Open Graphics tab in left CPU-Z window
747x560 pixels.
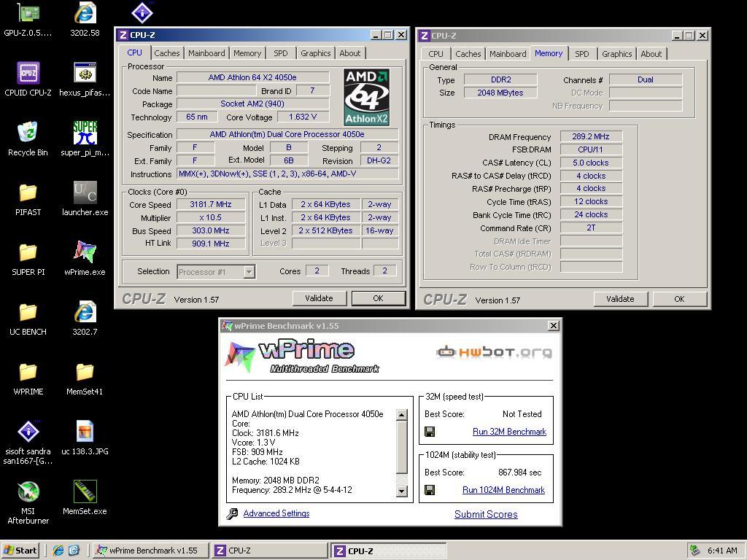click(315, 52)
